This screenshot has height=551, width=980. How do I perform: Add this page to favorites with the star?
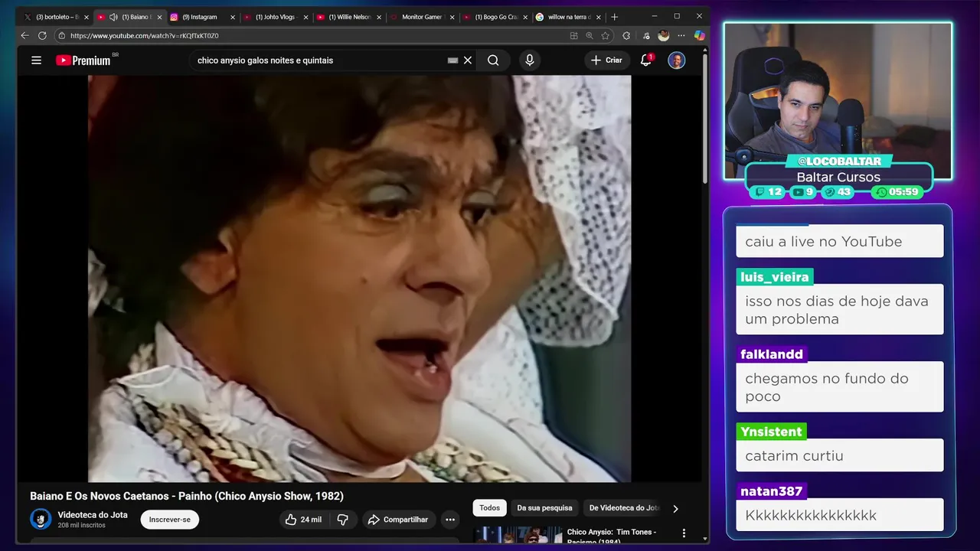point(605,35)
